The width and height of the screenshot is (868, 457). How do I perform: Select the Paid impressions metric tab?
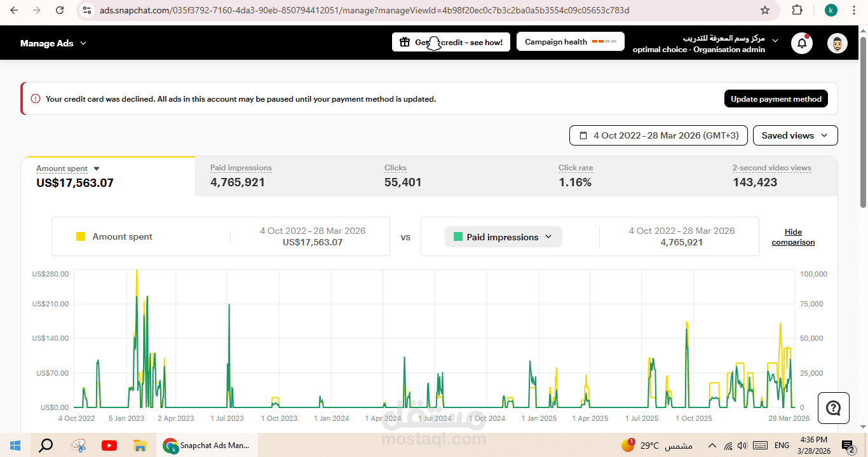(x=281, y=176)
